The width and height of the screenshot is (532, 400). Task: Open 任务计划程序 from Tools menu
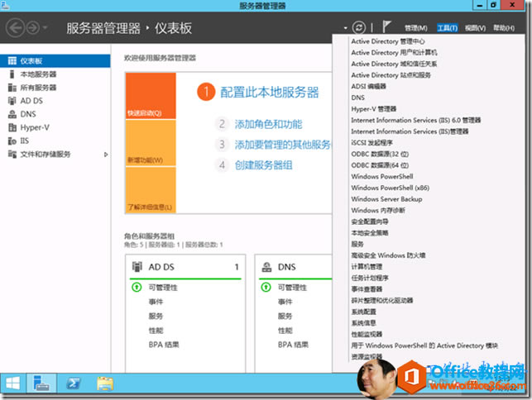pyautogui.click(x=370, y=278)
